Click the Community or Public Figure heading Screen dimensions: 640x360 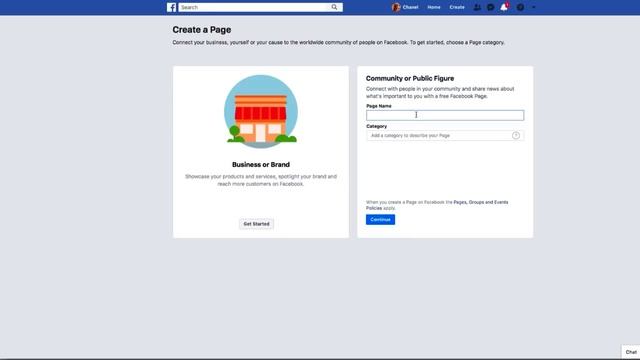(x=410, y=78)
